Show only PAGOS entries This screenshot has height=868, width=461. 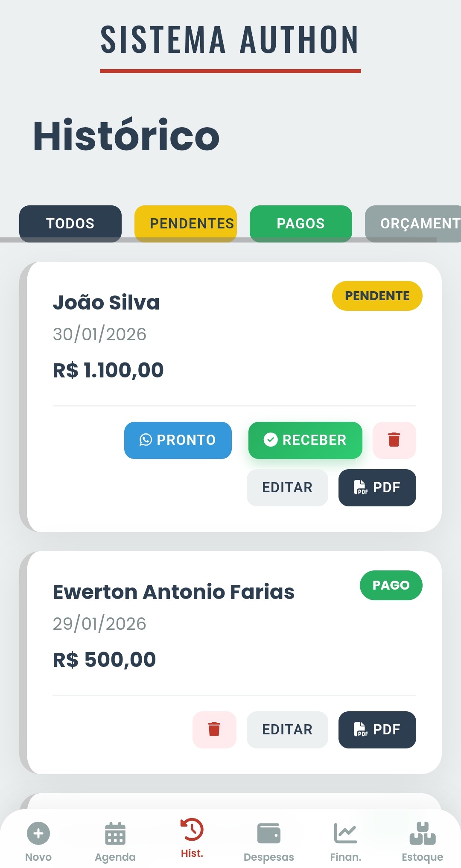click(301, 223)
